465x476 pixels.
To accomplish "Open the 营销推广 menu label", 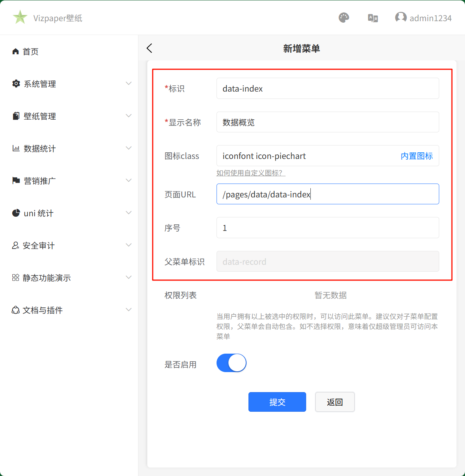I will pyautogui.click(x=40, y=181).
